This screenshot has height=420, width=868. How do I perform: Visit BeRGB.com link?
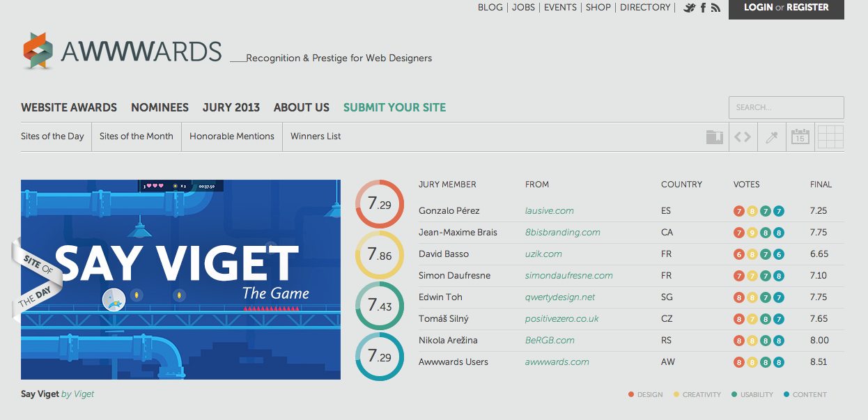(x=550, y=341)
